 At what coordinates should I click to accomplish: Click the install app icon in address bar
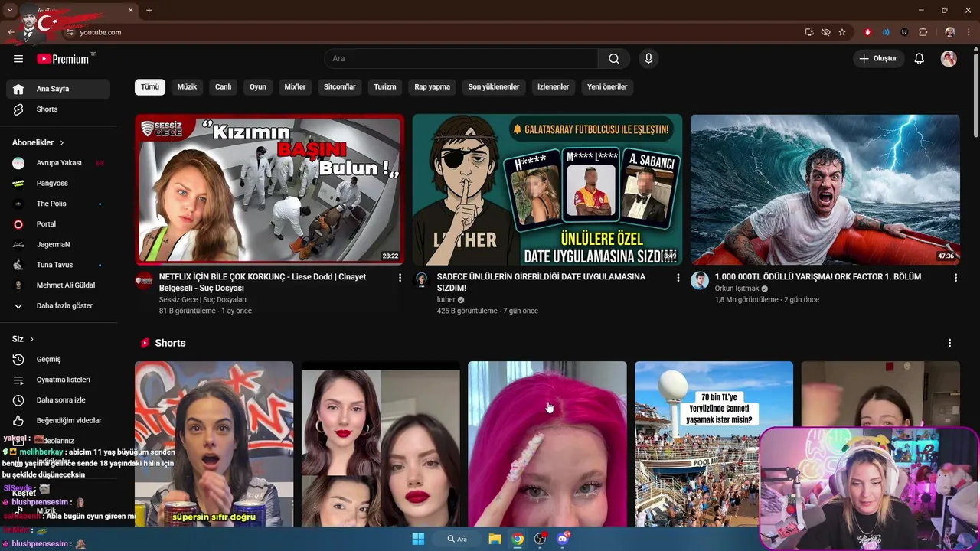[x=809, y=32]
